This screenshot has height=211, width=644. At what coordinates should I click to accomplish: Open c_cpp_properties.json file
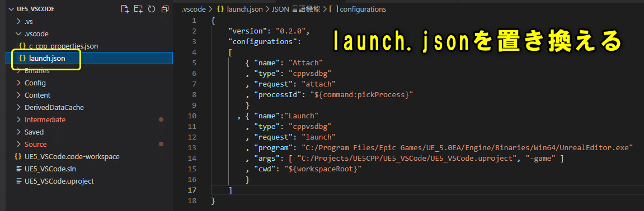tap(63, 46)
